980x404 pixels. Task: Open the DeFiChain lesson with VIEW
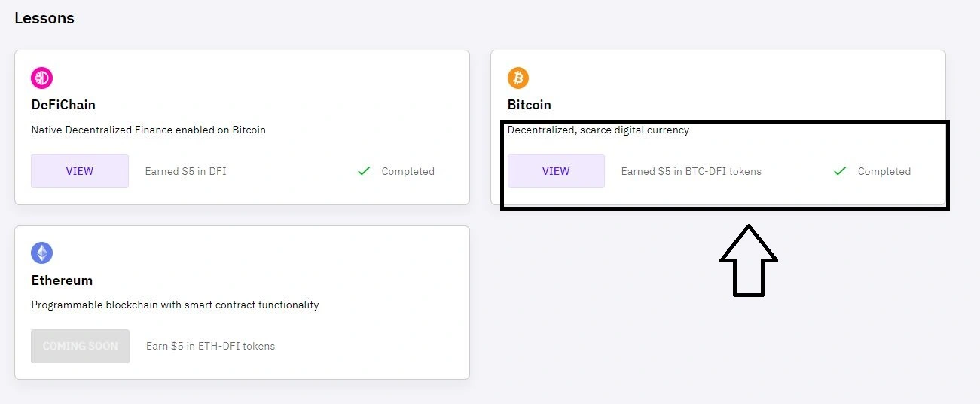point(80,171)
